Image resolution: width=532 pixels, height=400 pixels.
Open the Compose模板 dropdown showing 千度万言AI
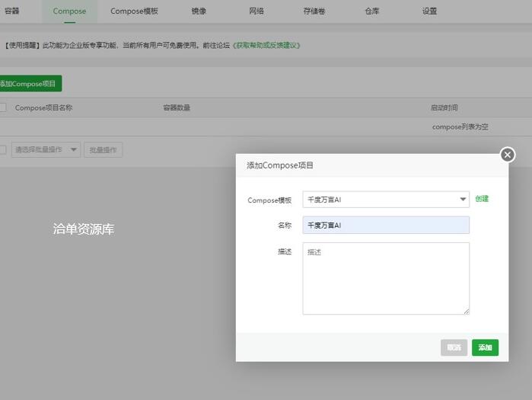(x=386, y=200)
